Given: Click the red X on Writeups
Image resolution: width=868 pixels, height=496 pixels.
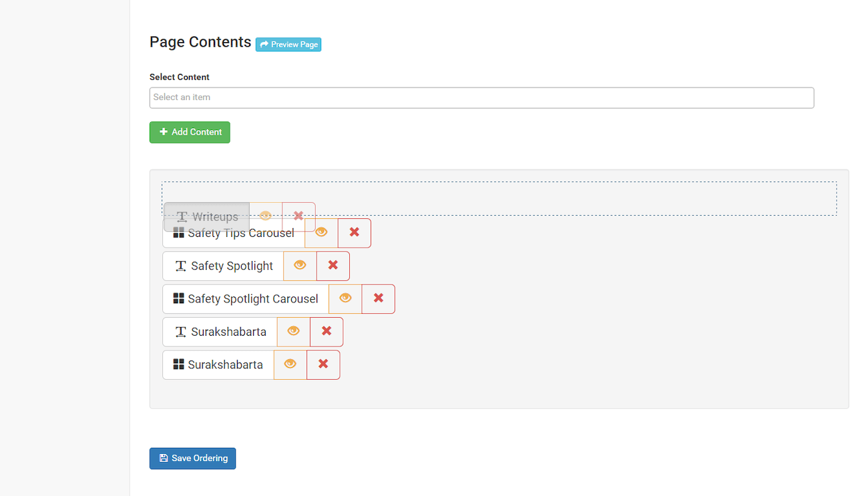Looking at the screenshot, I should click(298, 216).
